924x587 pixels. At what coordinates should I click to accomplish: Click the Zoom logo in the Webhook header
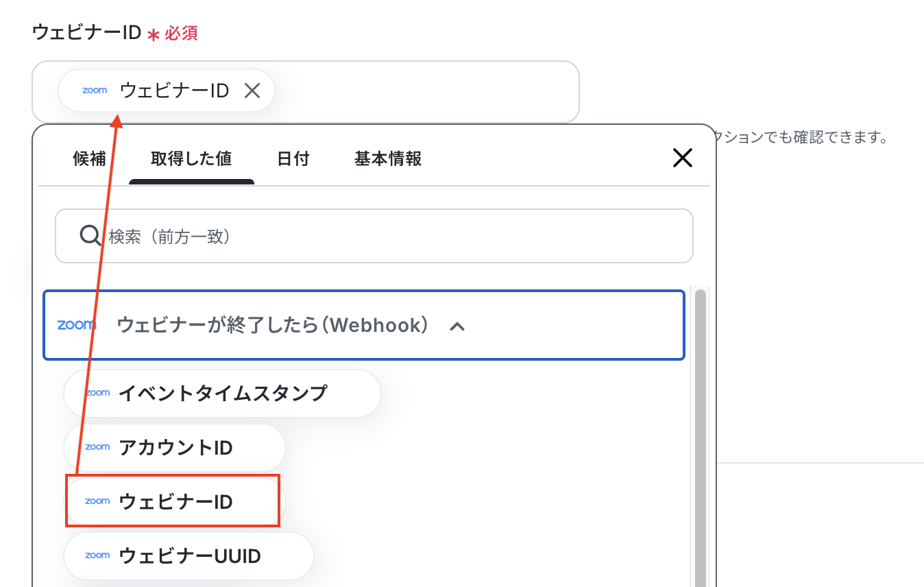pos(77,325)
